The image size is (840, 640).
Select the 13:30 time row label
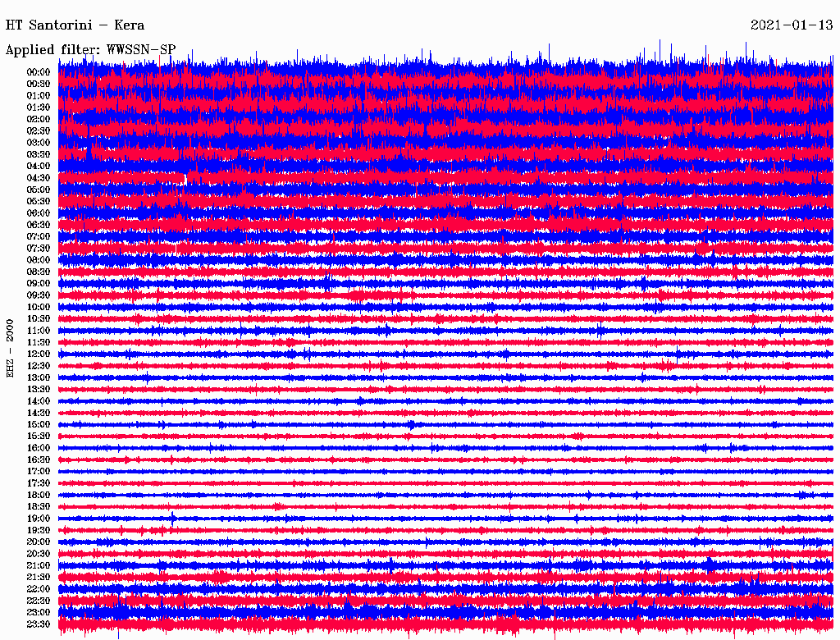(x=39, y=389)
